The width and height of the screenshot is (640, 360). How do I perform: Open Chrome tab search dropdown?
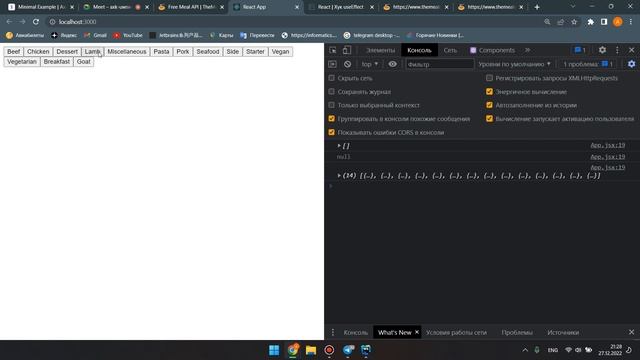(x=573, y=7)
